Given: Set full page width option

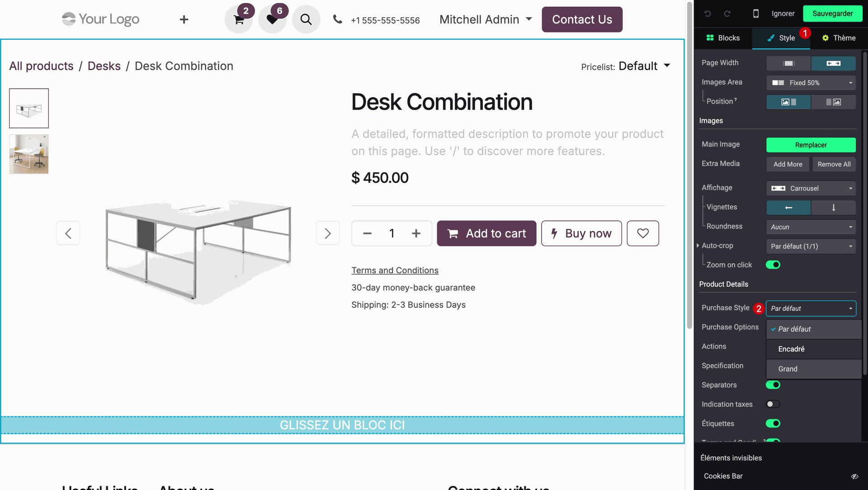Looking at the screenshot, I should (x=833, y=63).
